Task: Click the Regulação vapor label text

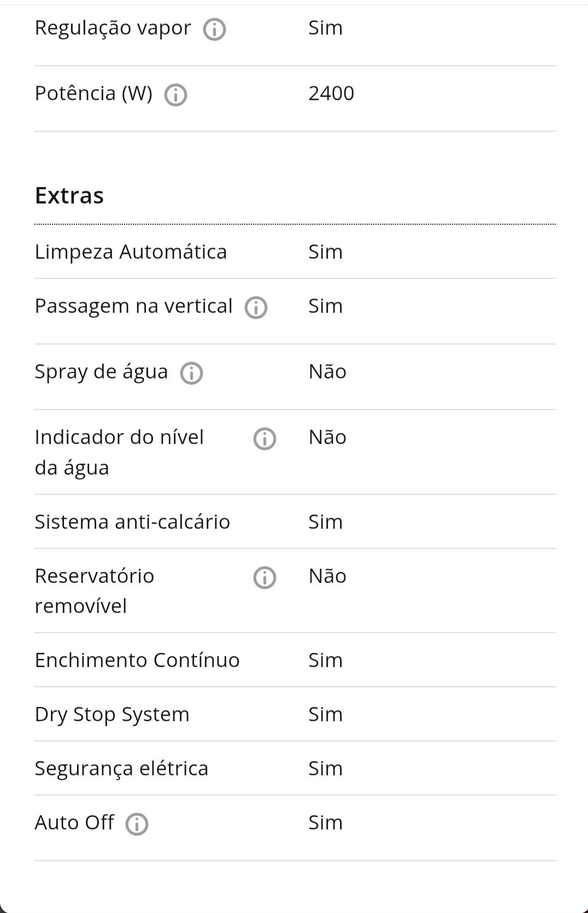Action: pos(113,28)
